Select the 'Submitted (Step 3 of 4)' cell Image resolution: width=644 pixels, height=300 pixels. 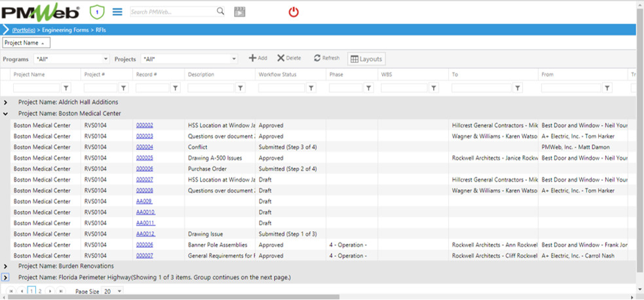(290, 147)
